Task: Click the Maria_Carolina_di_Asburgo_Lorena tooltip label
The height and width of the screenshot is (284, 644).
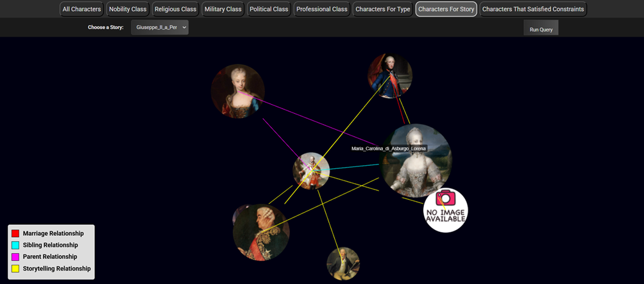Action: point(389,148)
